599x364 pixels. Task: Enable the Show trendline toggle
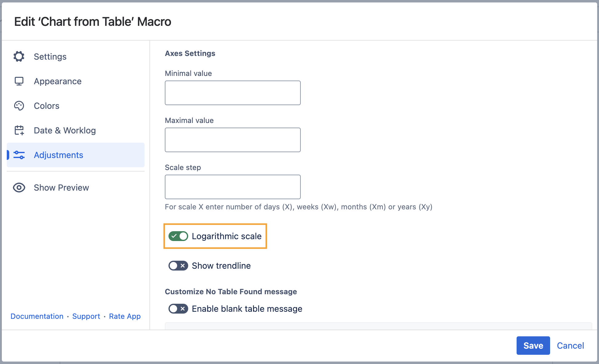point(178,266)
